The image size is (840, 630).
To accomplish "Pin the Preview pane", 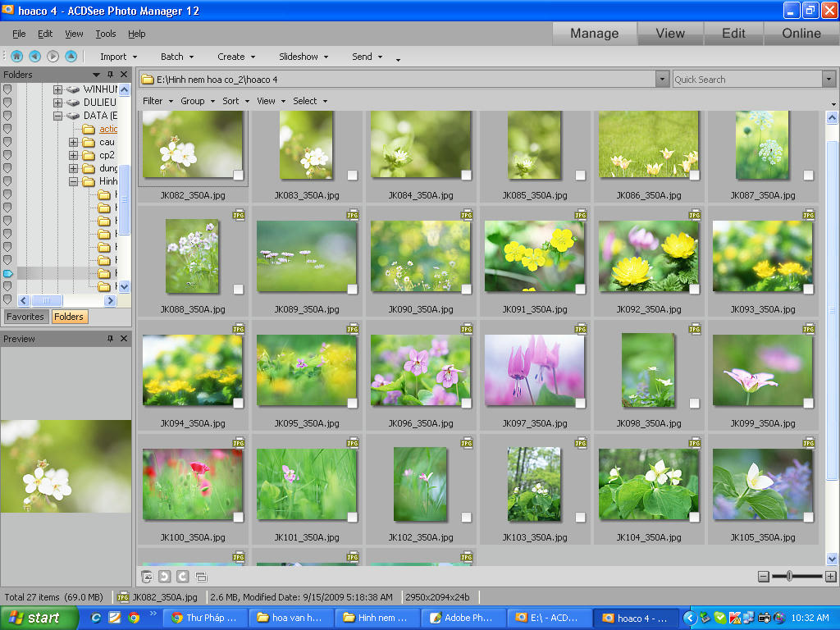I will tap(111, 339).
